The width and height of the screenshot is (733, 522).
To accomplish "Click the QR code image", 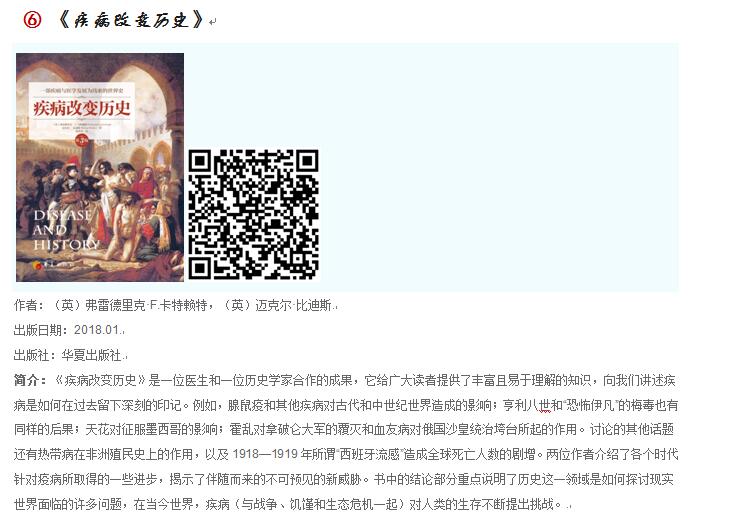I will (253, 215).
